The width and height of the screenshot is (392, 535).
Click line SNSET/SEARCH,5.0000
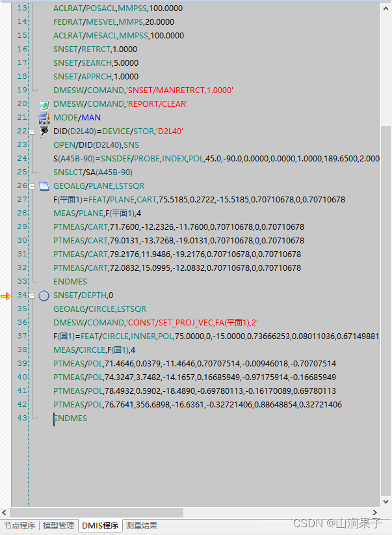pos(96,62)
